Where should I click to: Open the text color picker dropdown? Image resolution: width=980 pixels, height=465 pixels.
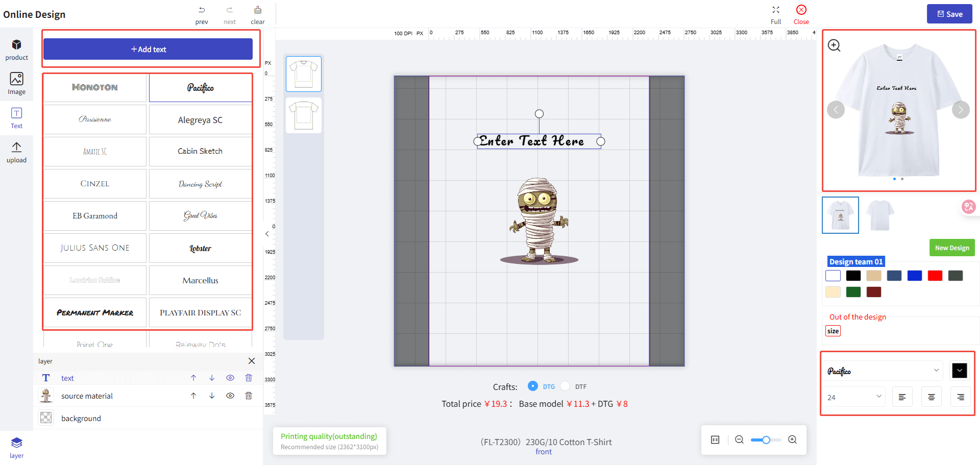coord(959,371)
